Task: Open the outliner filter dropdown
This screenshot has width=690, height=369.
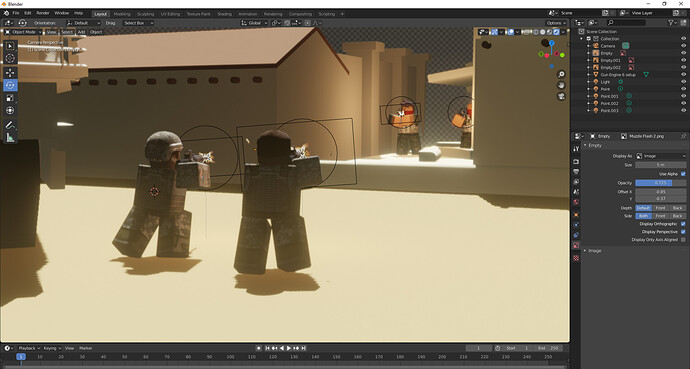Action: (x=673, y=22)
